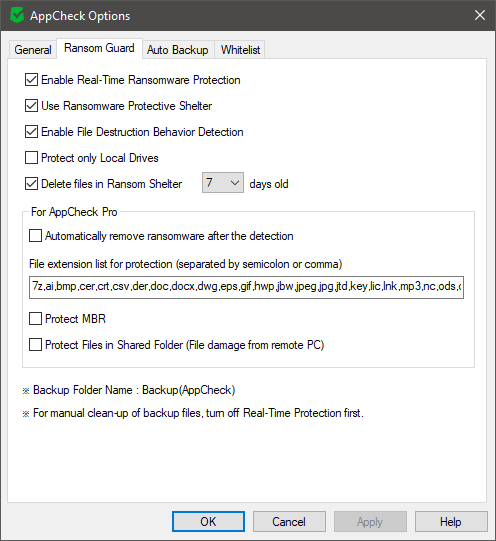The width and height of the screenshot is (496, 541).
Task: Uncheck Delete files in Ransom Shelter
Action: [x=31, y=184]
